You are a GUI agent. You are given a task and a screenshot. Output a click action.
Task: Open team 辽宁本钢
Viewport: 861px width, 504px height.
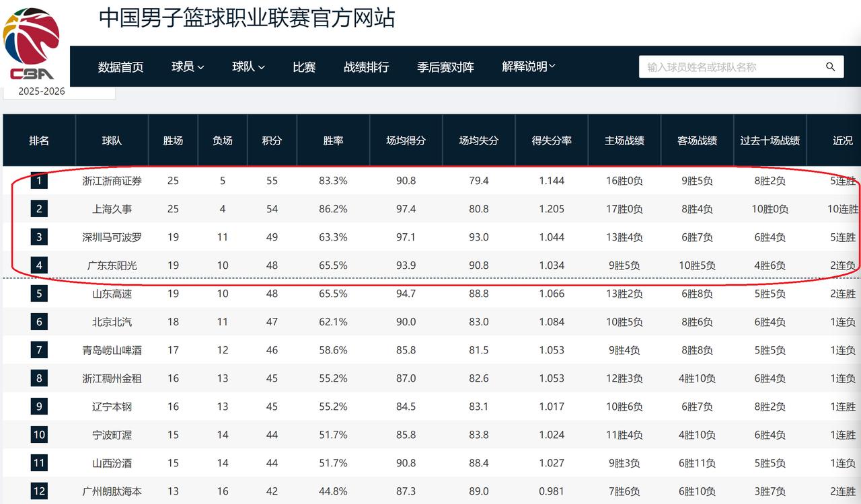[x=112, y=407]
